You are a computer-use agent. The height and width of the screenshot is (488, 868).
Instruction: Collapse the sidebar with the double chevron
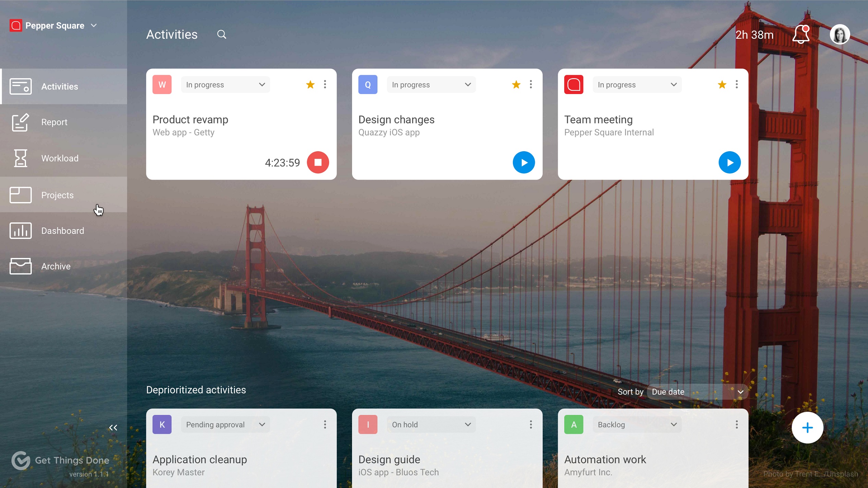[x=113, y=427]
